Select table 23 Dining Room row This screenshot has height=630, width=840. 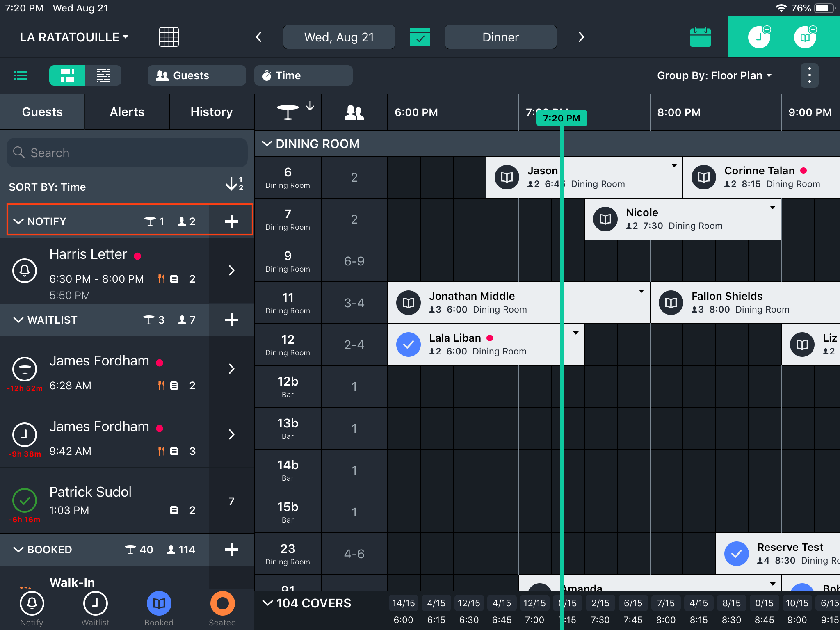click(288, 554)
